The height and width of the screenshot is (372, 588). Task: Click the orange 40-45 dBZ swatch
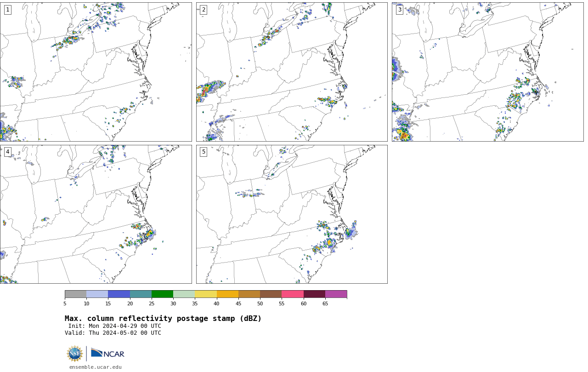click(227, 294)
